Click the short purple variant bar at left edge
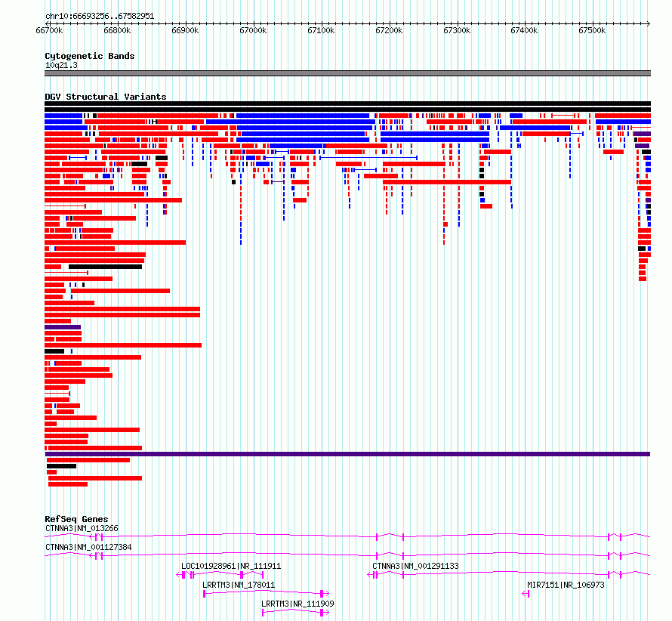672x621 pixels. pos(63,327)
